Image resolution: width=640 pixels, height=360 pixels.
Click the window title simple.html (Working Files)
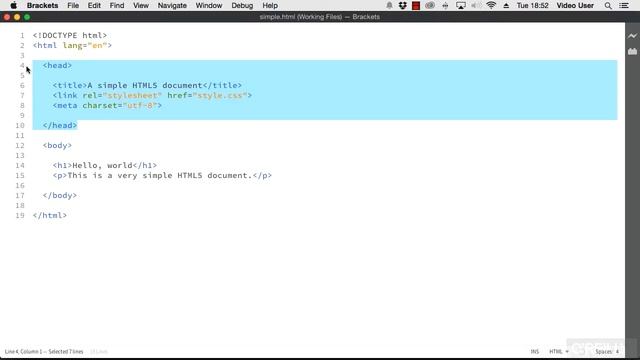[x=301, y=17]
